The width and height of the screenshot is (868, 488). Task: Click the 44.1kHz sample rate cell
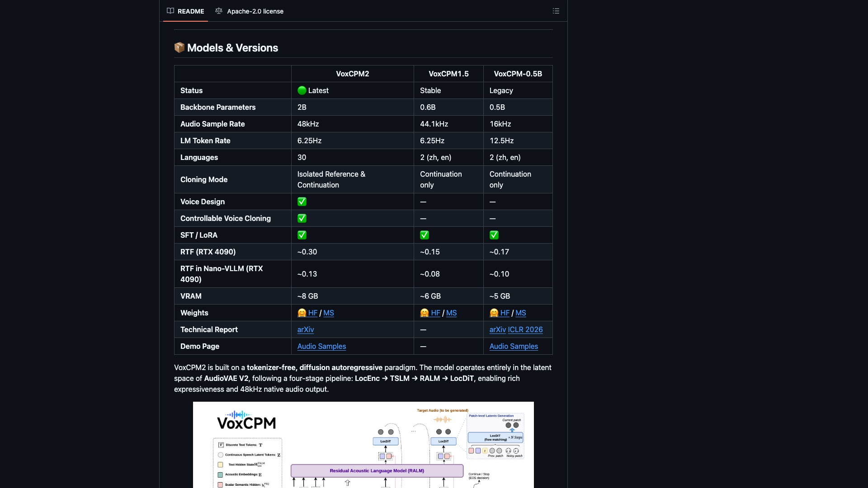click(x=448, y=124)
